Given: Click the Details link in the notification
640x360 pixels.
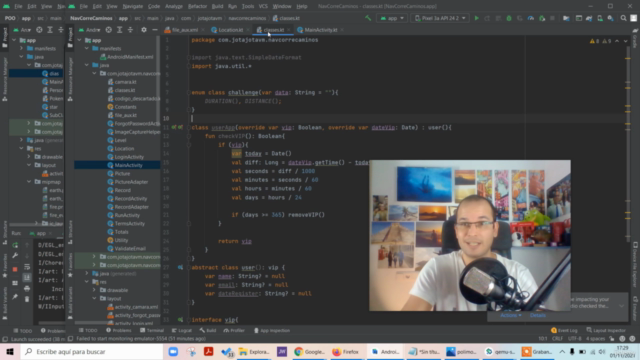Looking at the screenshot, I should pyautogui.click(x=538, y=316).
